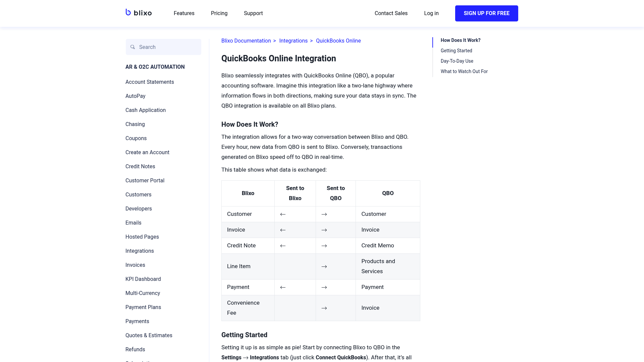Click the search magnifier icon
Image resolution: width=644 pixels, height=362 pixels.
[133, 47]
